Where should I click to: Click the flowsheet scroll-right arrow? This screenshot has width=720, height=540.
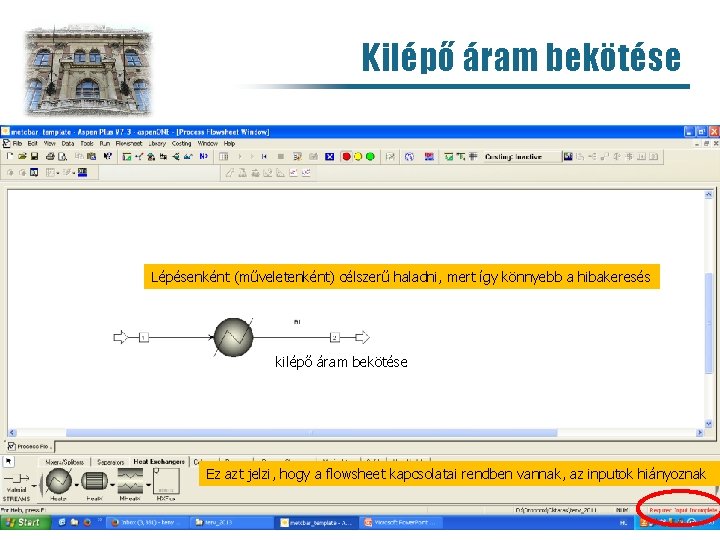[699, 433]
